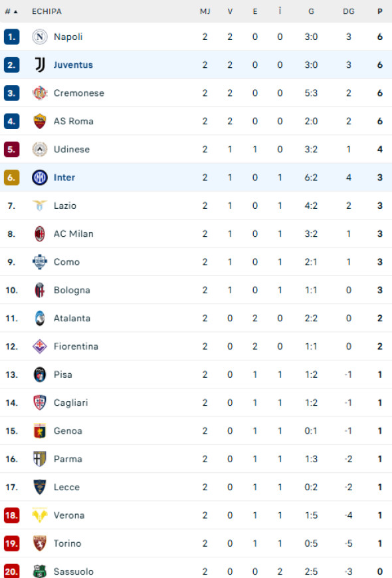Click the Atalanta club badge
This screenshot has height=578, width=392.
click(x=40, y=318)
